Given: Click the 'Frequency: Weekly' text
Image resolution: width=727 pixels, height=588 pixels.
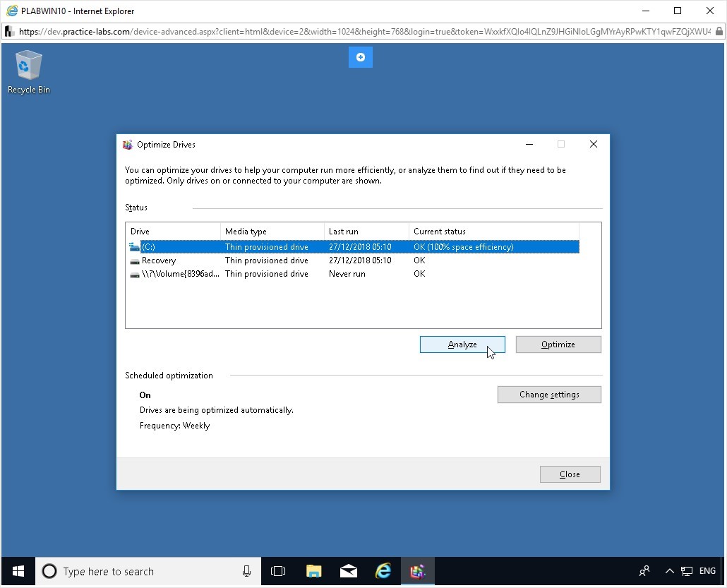Looking at the screenshot, I should tap(174, 426).
